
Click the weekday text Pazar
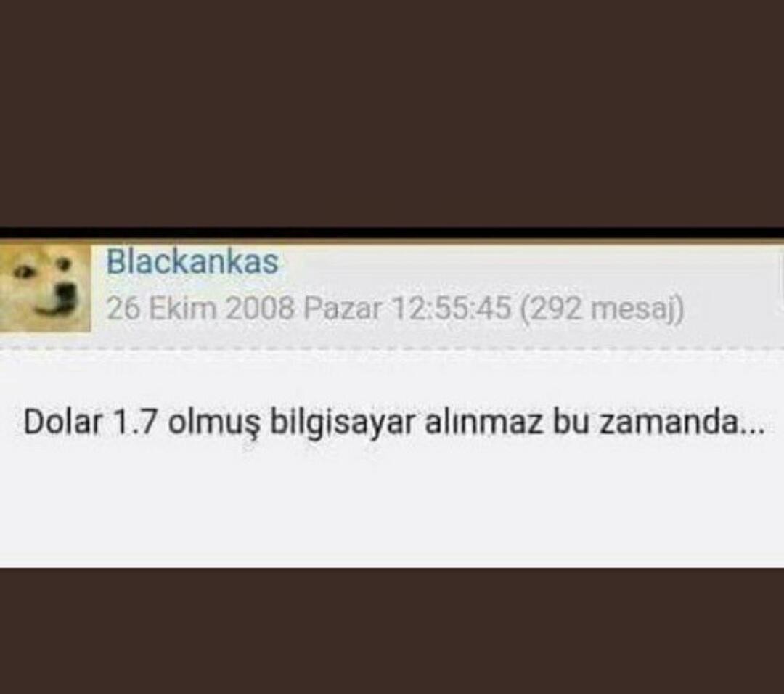(343, 308)
